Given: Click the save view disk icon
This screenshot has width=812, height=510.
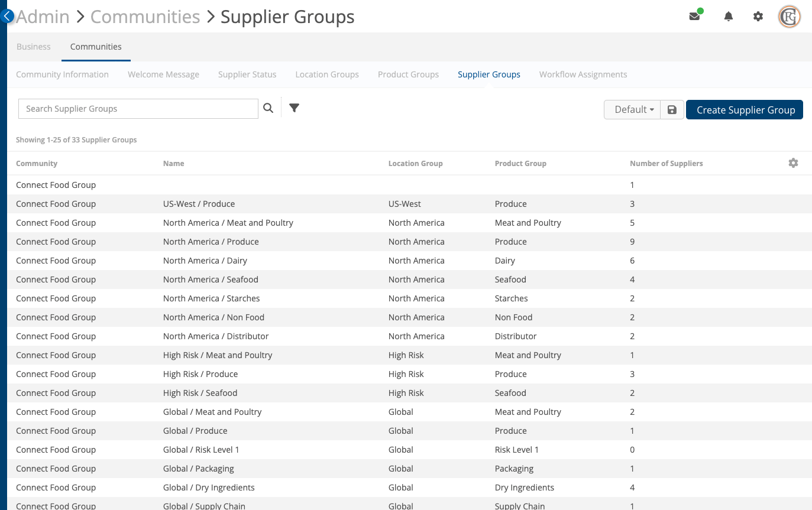Looking at the screenshot, I should (672, 110).
